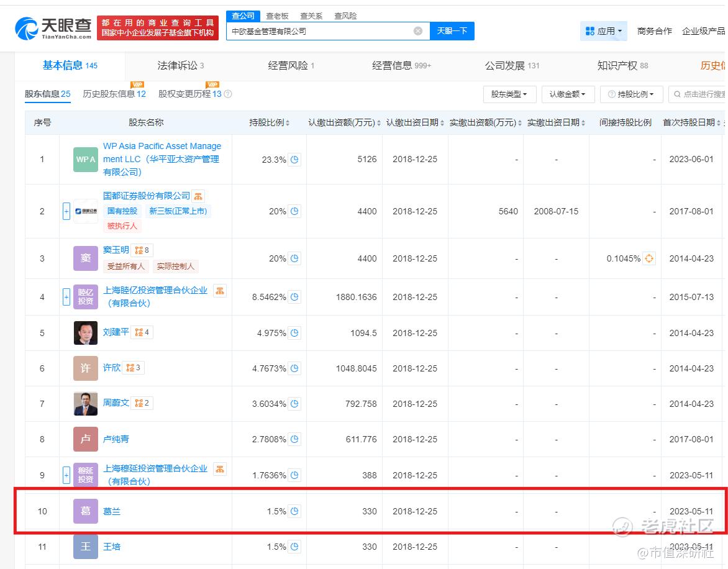Click the 点击进行搜索 shareholder search field
This screenshot has height=569, width=728.
(x=698, y=94)
